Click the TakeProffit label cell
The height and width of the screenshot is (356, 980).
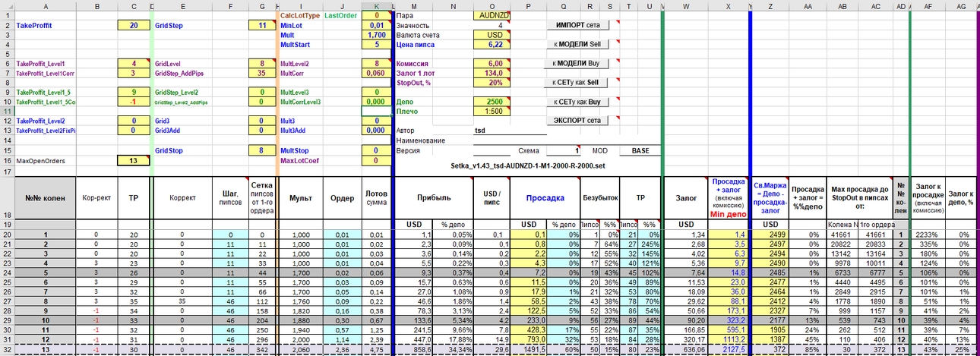[46, 25]
